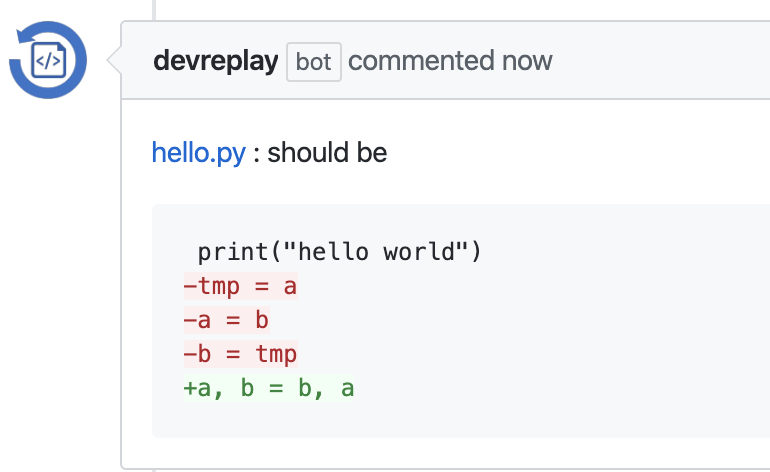Open the hello.py file link
Screen dimensions: 770x472
click(198, 153)
